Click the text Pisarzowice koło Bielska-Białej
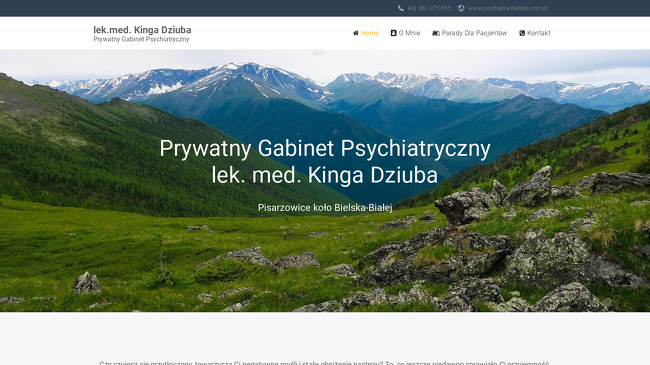This screenshot has height=365, width=650. 325,208
